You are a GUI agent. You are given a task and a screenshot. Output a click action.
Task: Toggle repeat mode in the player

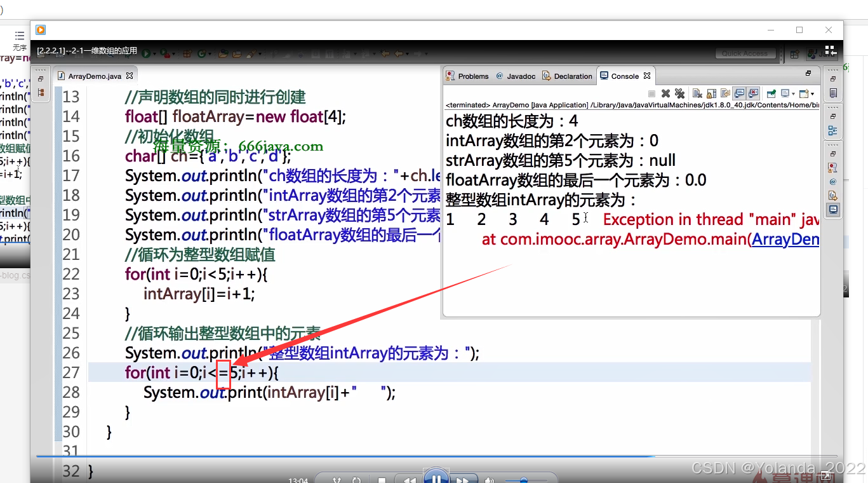[356, 480]
